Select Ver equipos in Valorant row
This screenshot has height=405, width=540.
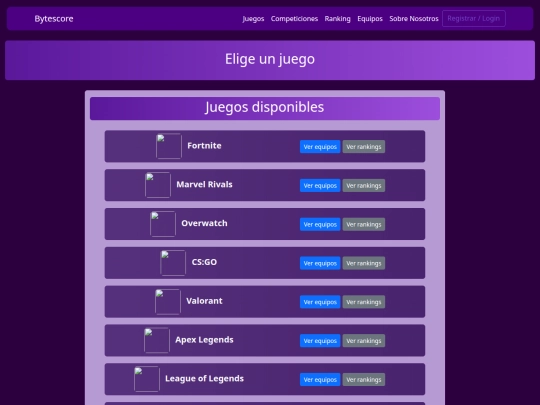tap(320, 302)
